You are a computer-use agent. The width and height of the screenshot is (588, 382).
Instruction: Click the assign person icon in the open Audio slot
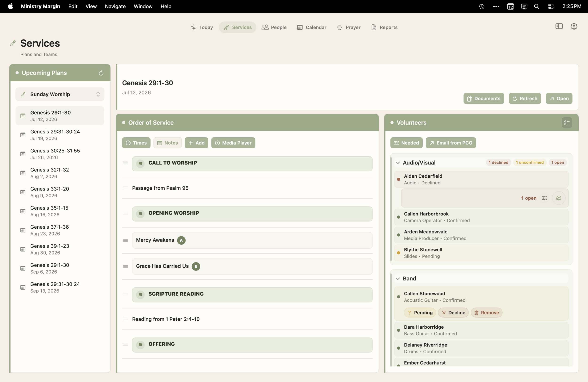[558, 198]
